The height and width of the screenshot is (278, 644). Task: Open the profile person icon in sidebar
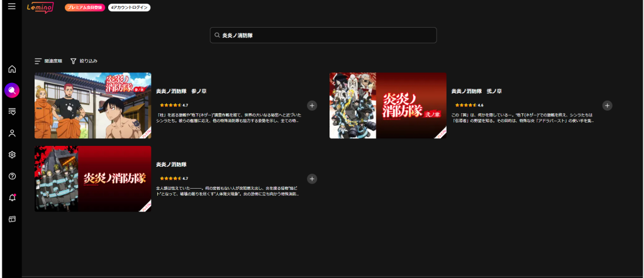point(12,133)
